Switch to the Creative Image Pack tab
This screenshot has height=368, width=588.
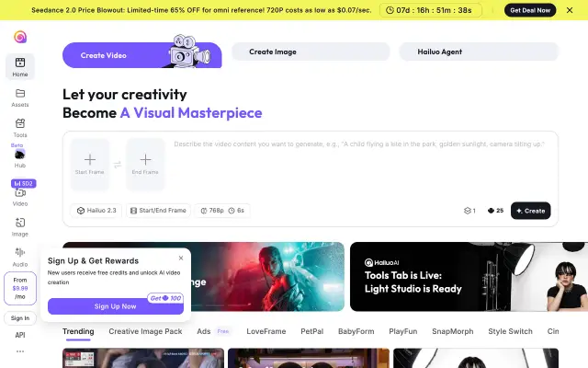145,331
